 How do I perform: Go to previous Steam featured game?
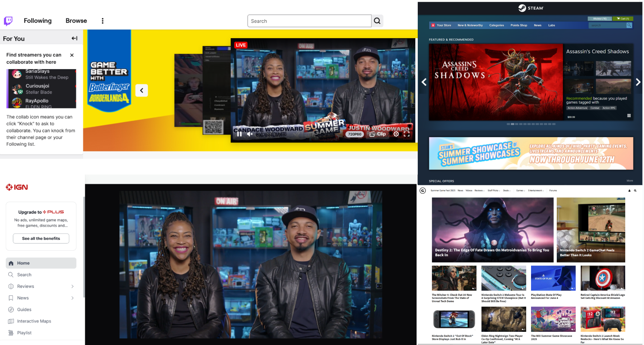click(x=424, y=82)
